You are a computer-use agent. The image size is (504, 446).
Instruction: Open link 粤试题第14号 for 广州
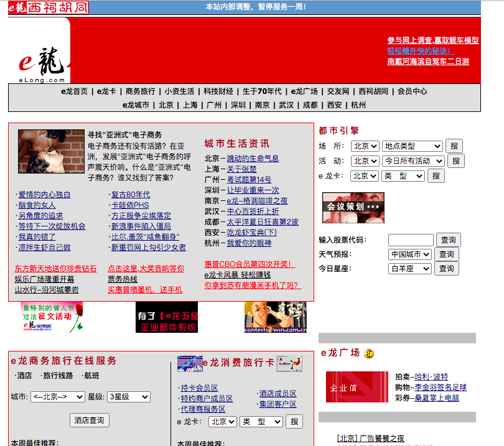point(249,180)
